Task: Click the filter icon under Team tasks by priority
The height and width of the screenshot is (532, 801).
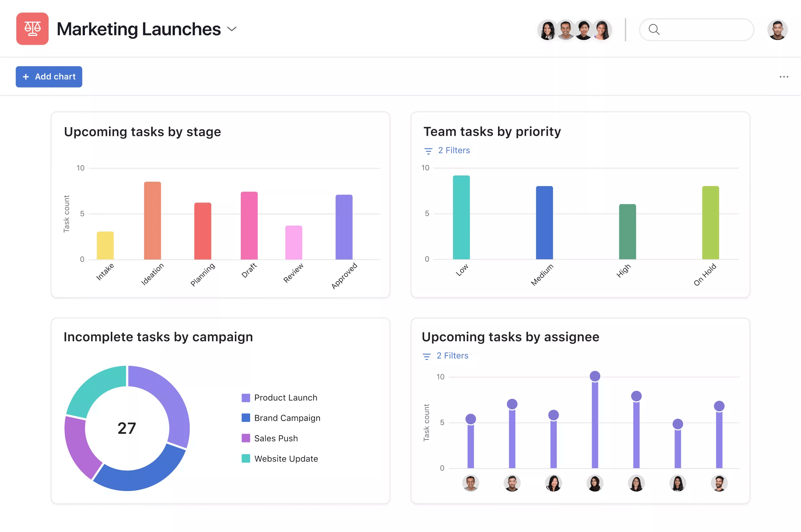Action: (x=428, y=151)
